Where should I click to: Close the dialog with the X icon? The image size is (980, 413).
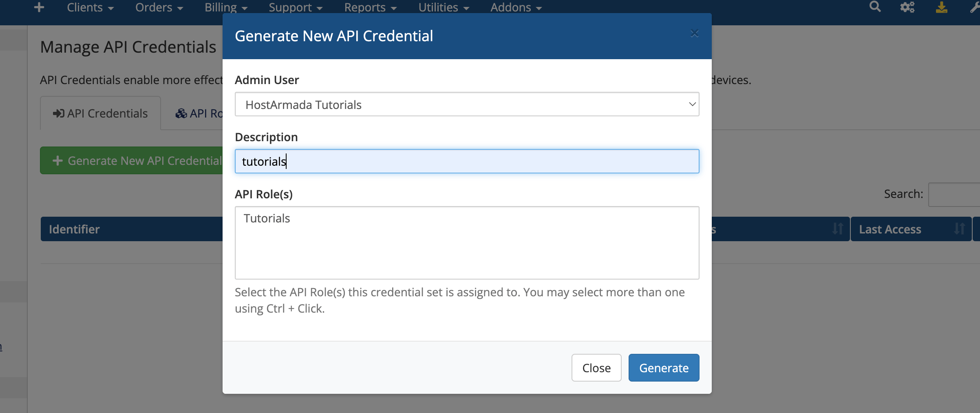pos(695,33)
